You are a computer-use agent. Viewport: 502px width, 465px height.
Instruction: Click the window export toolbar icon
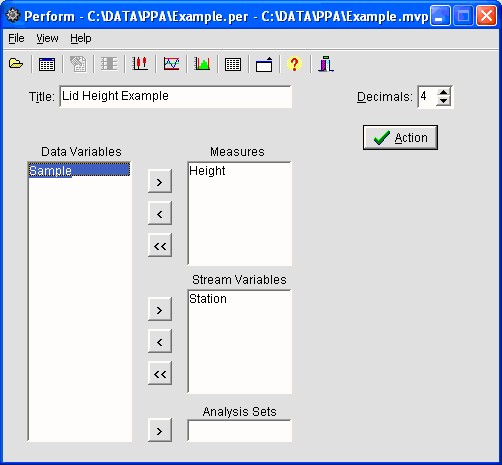click(x=264, y=64)
